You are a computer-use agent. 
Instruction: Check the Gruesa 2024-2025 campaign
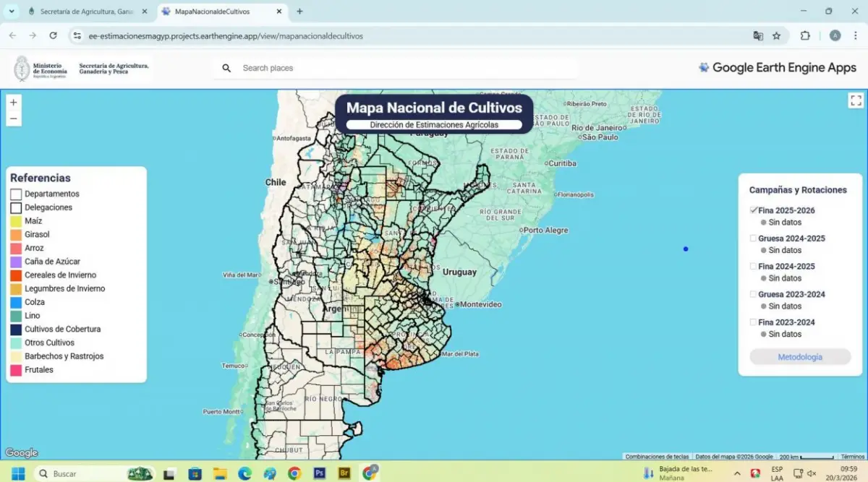click(752, 238)
